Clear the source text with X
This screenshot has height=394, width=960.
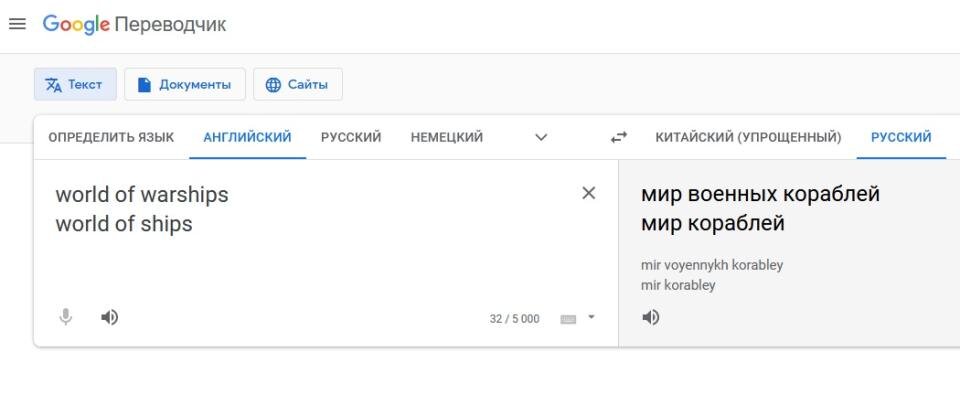[588, 193]
